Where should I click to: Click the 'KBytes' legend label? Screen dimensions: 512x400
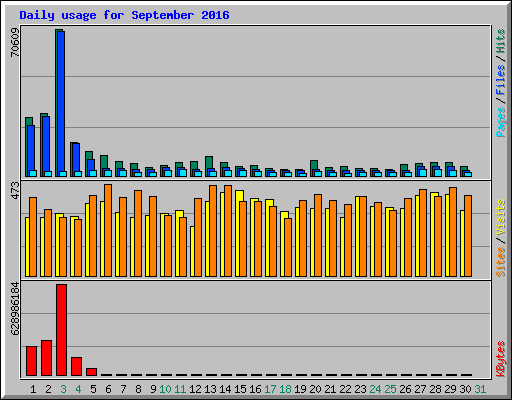pos(501,359)
